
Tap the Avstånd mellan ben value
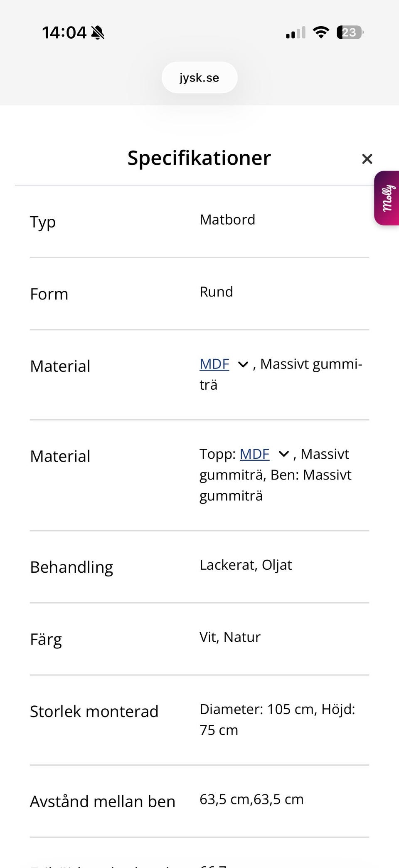(x=251, y=799)
